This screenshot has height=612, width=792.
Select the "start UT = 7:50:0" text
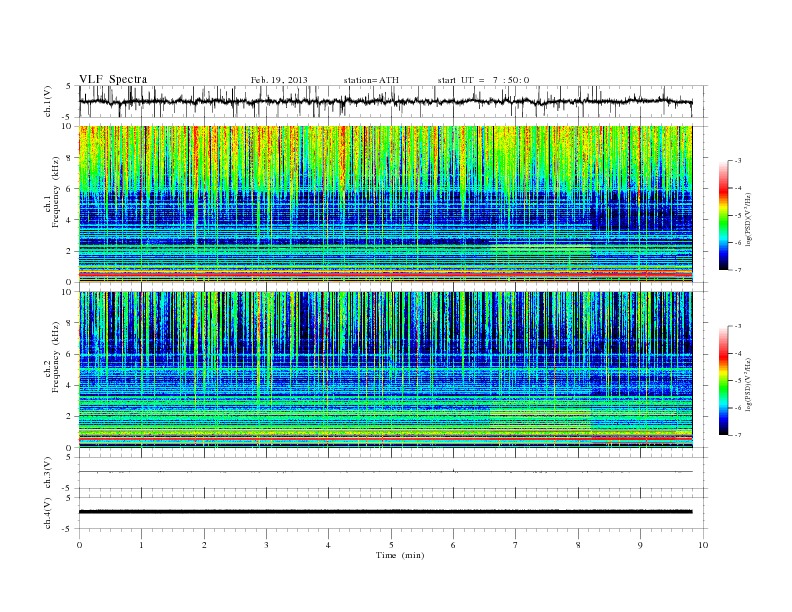[483, 80]
